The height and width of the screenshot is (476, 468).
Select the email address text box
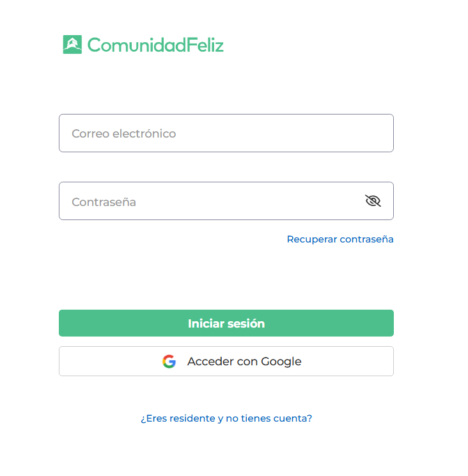(x=226, y=133)
